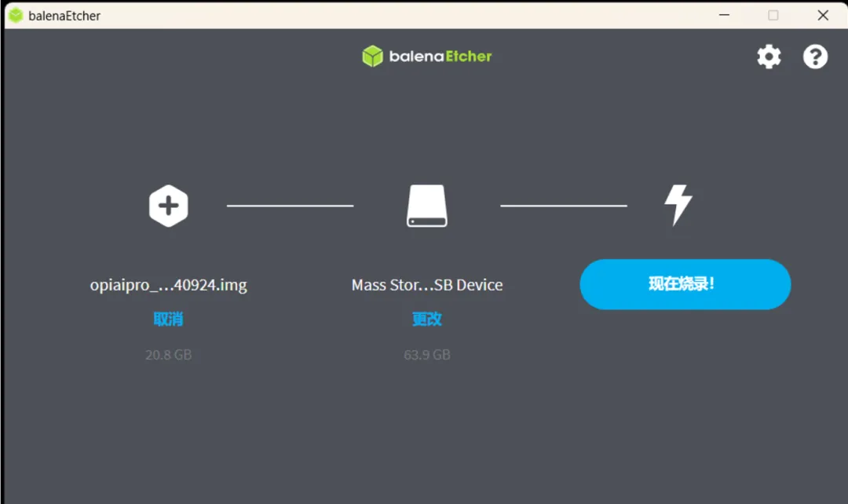Cancel the selected image via 取消
The height and width of the screenshot is (504, 848).
(168, 319)
